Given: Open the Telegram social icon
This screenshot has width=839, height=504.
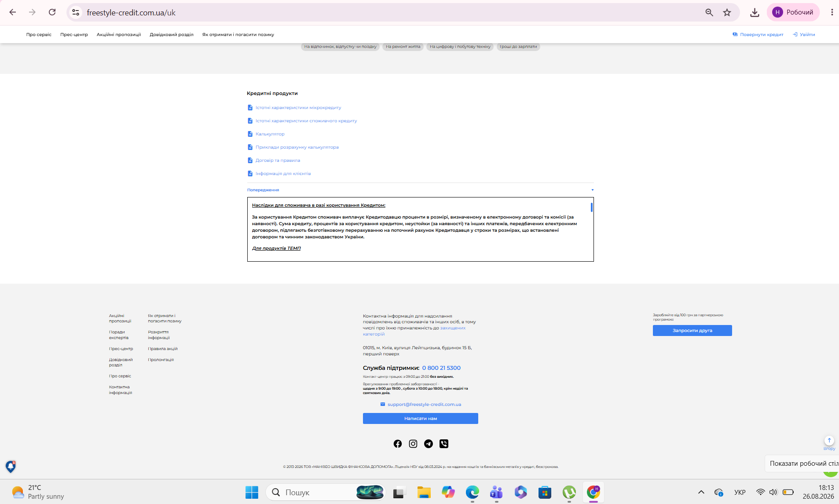Looking at the screenshot, I should tap(429, 444).
